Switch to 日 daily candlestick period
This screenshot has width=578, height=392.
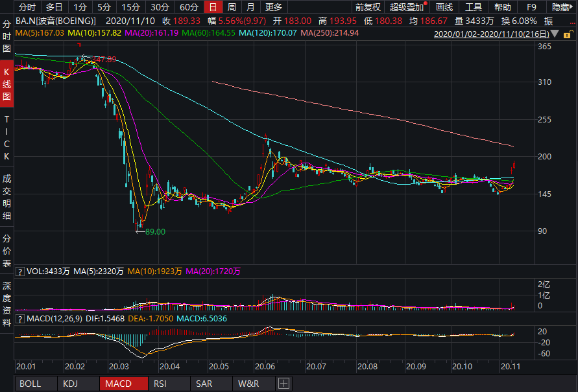212,7
